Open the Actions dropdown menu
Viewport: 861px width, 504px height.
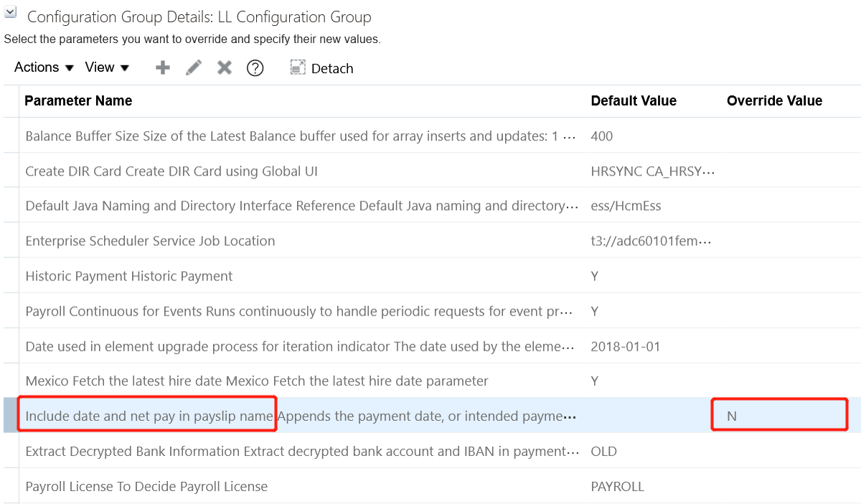coord(44,67)
